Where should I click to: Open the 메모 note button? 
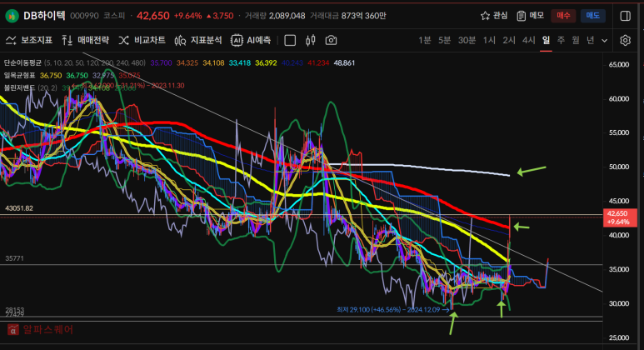(530, 16)
